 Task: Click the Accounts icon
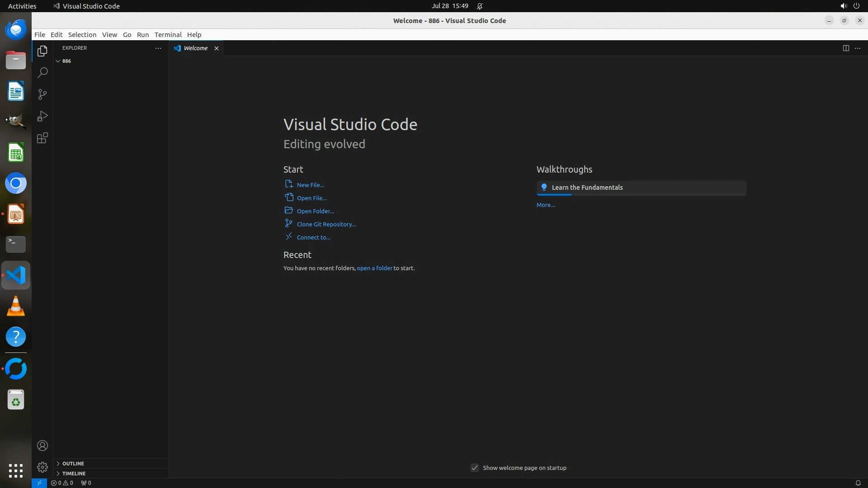click(x=42, y=446)
